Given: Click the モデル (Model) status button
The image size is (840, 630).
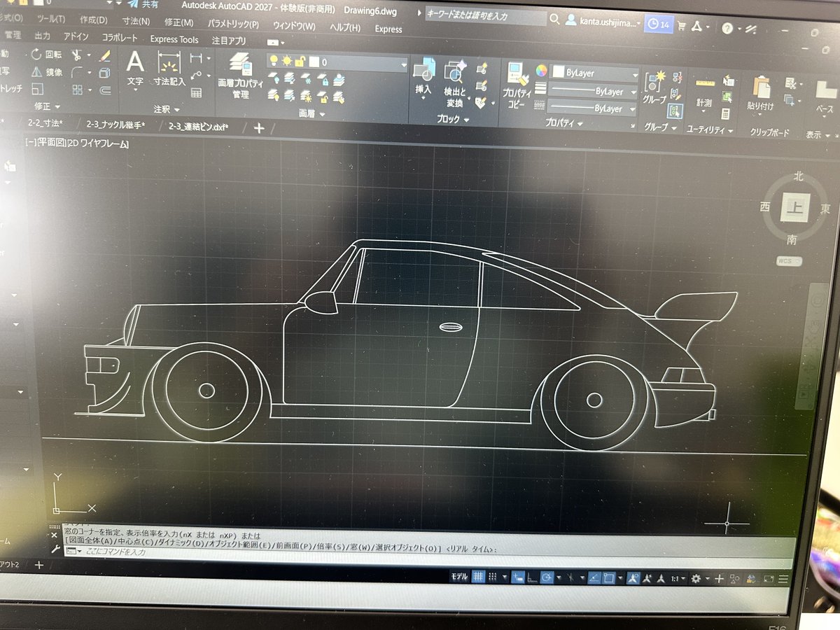Looking at the screenshot, I should (459, 577).
